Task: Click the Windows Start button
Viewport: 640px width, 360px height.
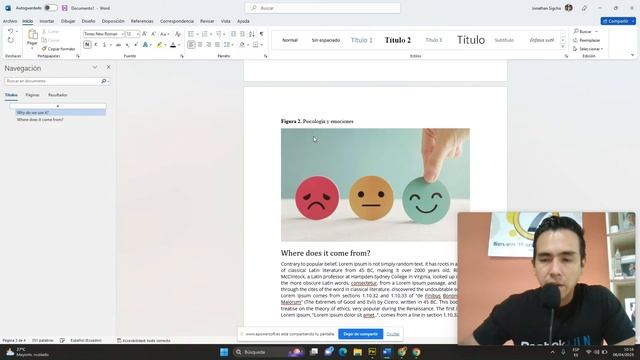Action: coord(224,352)
